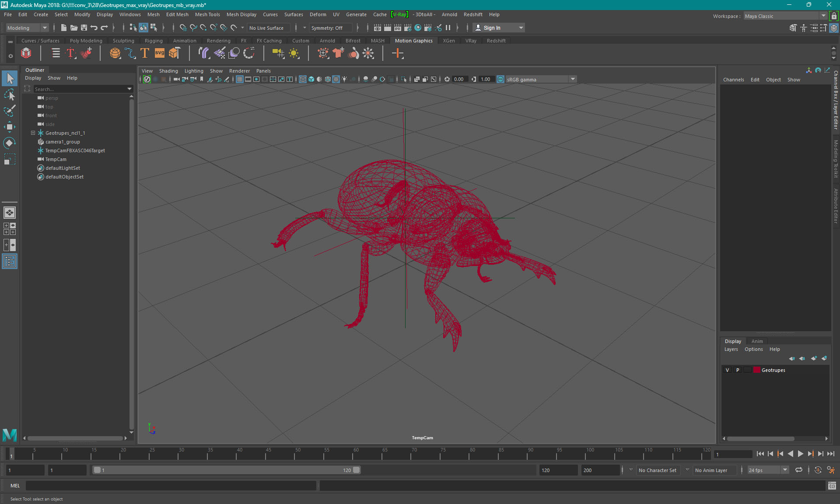The width and height of the screenshot is (840, 504).
Task: Open the Outliner layout icon in sidebar
Action: (10, 262)
